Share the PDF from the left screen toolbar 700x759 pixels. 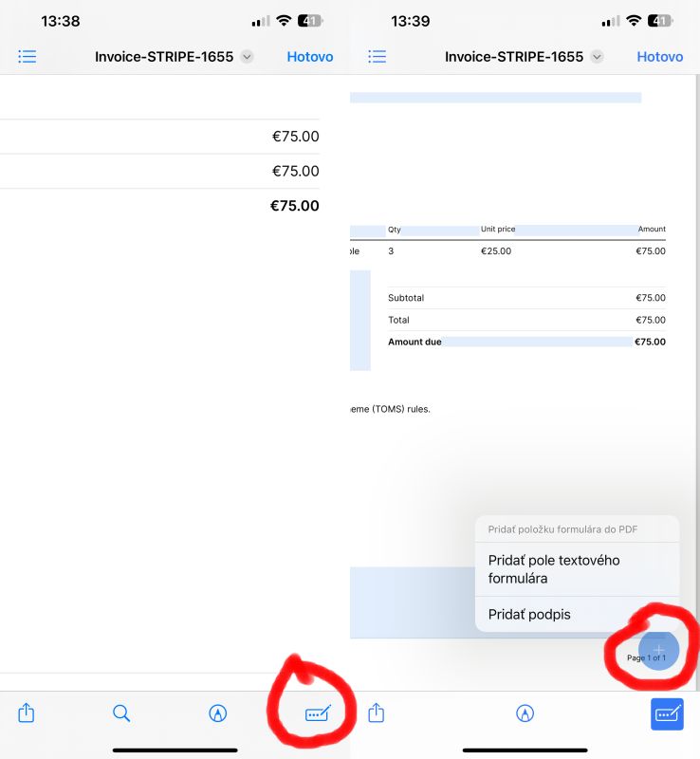click(27, 713)
